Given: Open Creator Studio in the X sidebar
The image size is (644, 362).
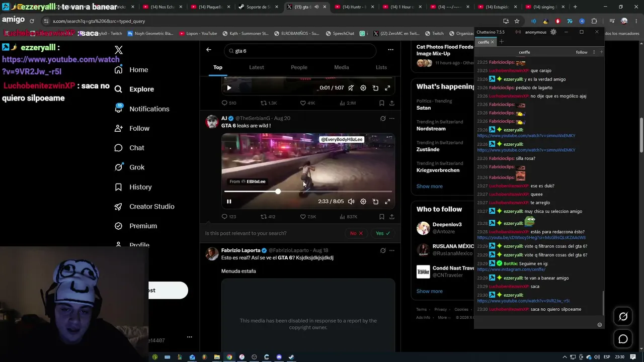Looking at the screenshot, I should 144,207.
